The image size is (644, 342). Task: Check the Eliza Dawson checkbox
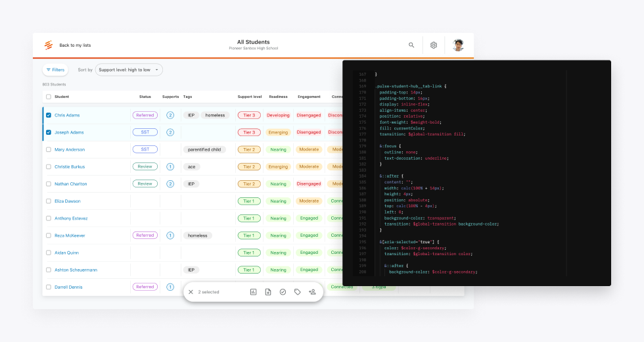[49, 201]
